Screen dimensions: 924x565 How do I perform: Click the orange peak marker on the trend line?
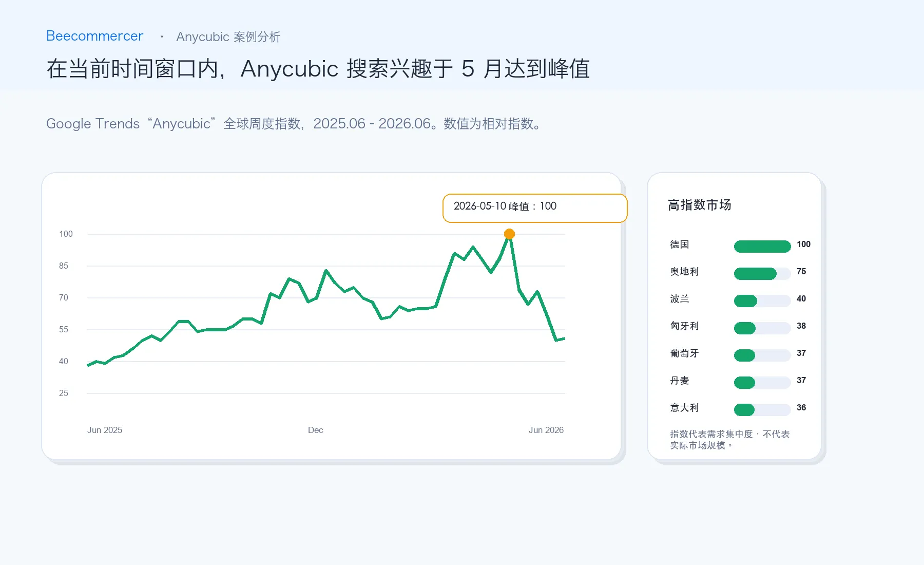(x=509, y=234)
